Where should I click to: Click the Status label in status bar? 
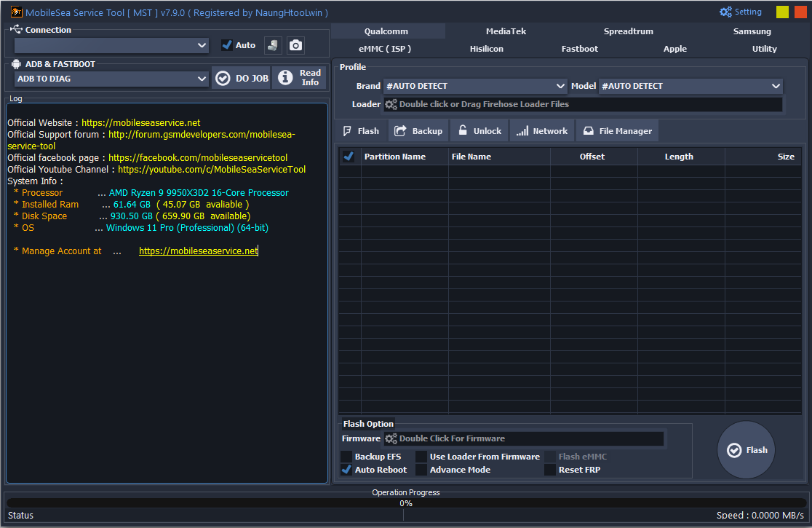(20, 516)
